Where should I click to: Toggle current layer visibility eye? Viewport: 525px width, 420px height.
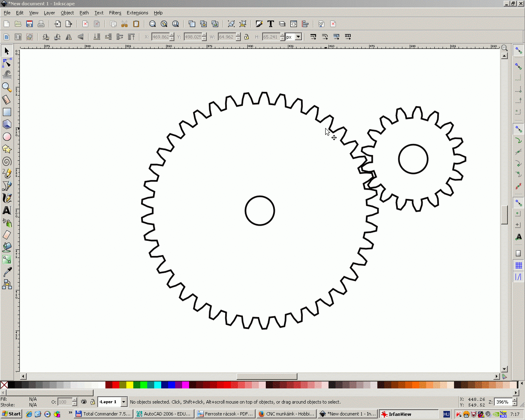pyautogui.click(x=84, y=402)
